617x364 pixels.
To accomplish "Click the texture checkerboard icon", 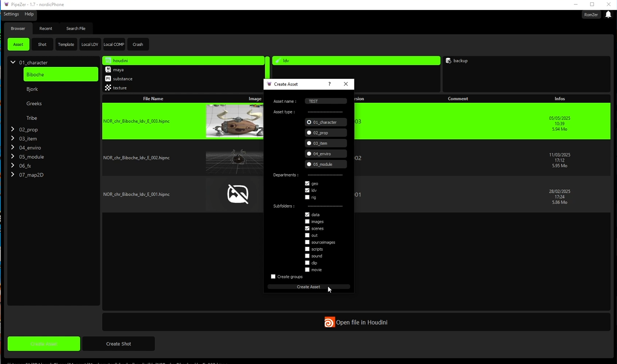I will pos(108,88).
